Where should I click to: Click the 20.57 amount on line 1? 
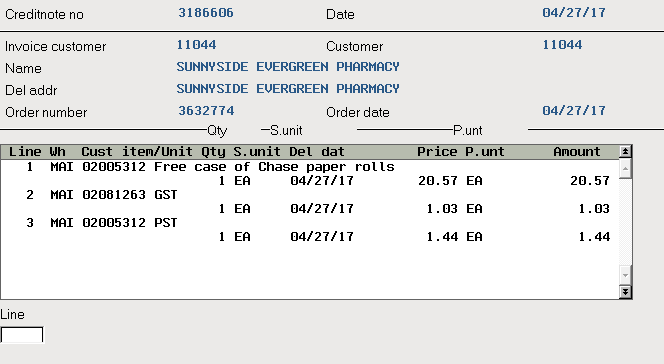pos(590,181)
